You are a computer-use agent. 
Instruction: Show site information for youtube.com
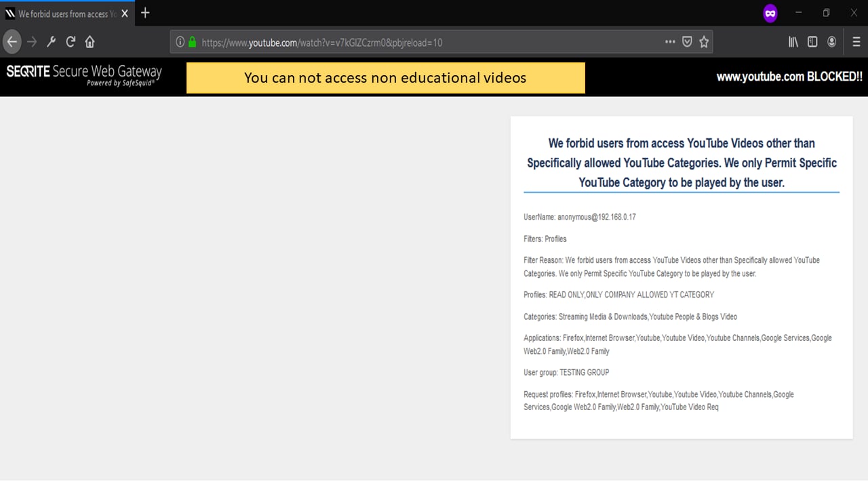(x=180, y=42)
